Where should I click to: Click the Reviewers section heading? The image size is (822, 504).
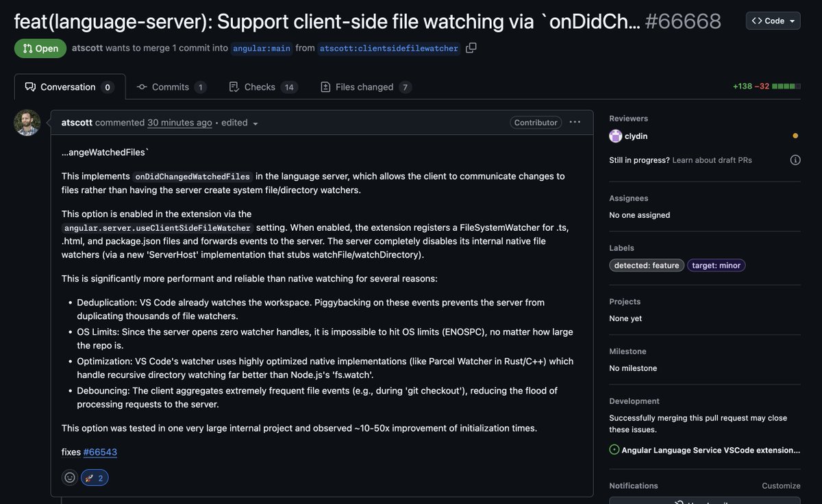coord(628,118)
